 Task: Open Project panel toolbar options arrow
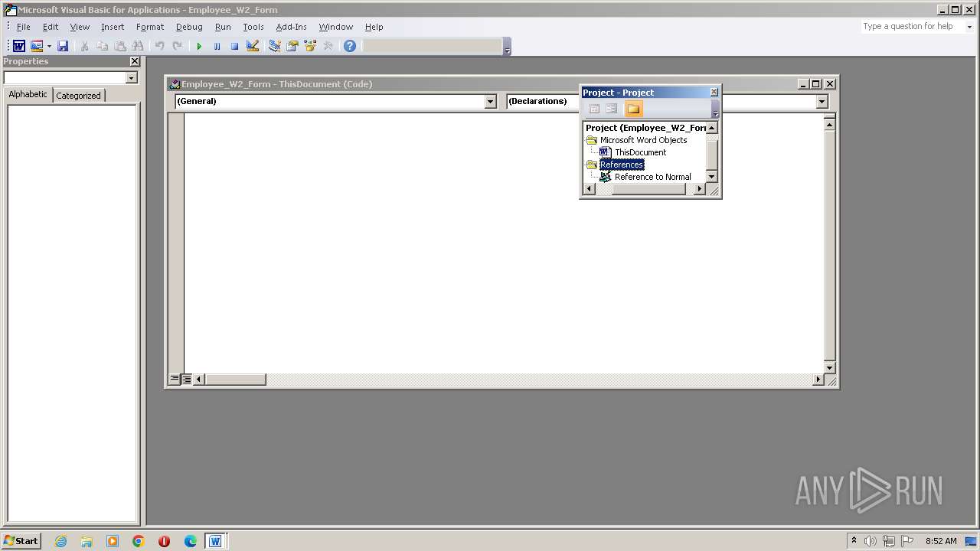(716, 109)
